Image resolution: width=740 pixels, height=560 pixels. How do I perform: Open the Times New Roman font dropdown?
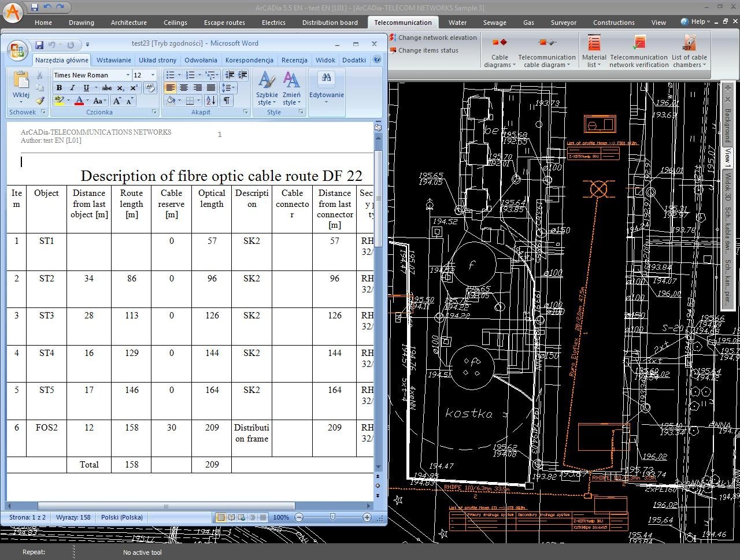[128, 75]
